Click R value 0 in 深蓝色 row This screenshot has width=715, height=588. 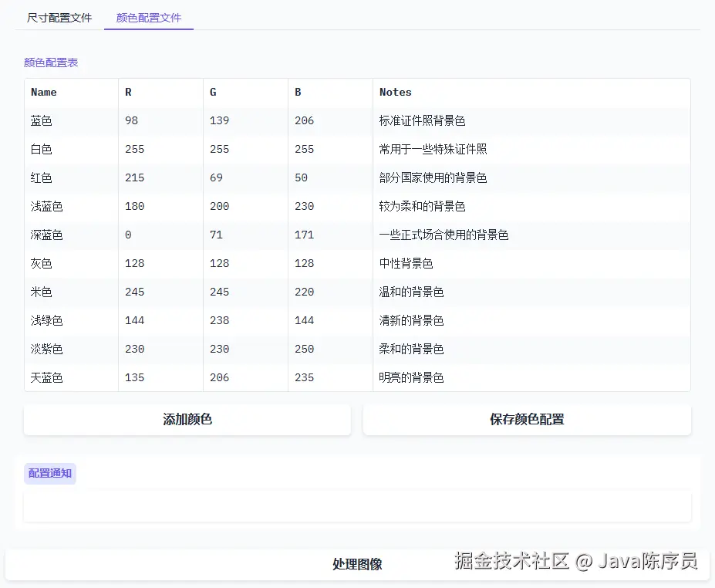(160, 235)
